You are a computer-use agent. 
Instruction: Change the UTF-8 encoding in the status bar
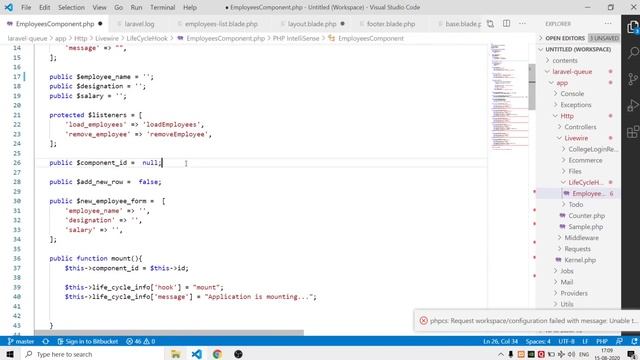(x=566, y=341)
